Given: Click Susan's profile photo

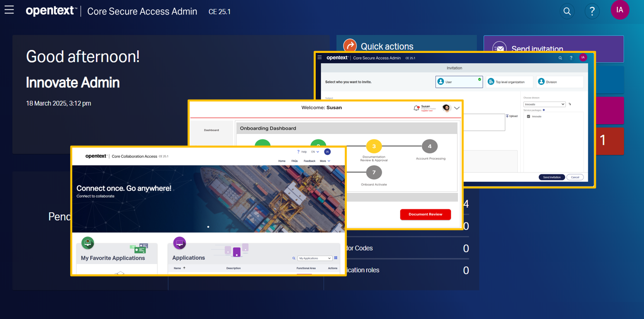Looking at the screenshot, I should pos(446,108).
